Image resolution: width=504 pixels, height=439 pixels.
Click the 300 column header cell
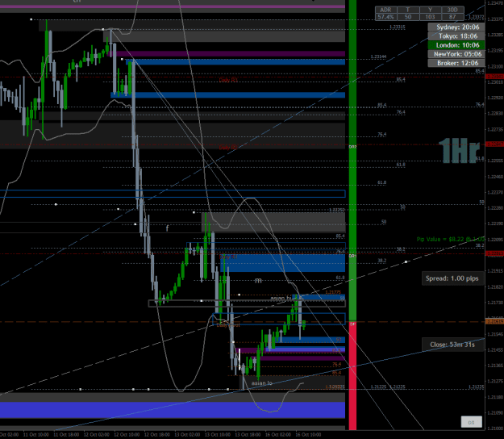[452, 10]
